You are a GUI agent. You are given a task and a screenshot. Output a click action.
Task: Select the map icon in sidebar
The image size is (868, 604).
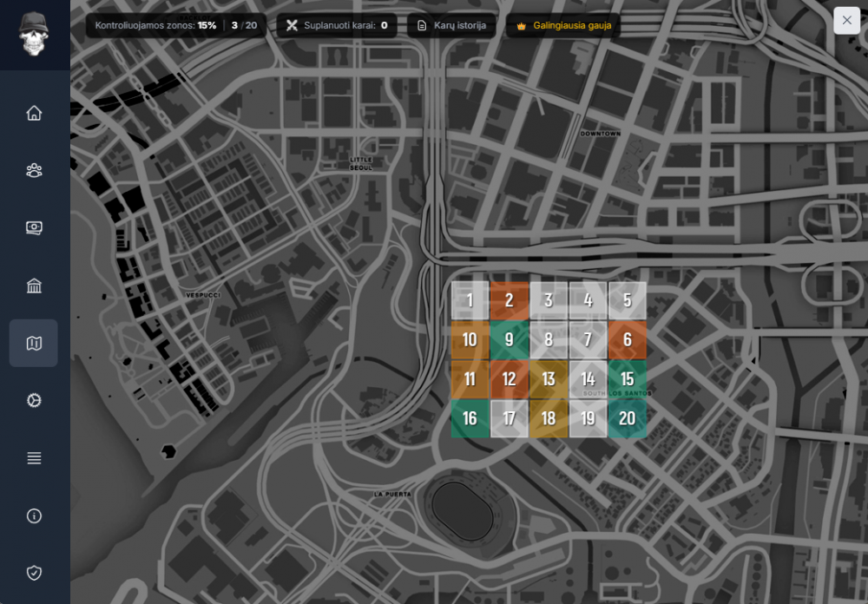point(34,344)
